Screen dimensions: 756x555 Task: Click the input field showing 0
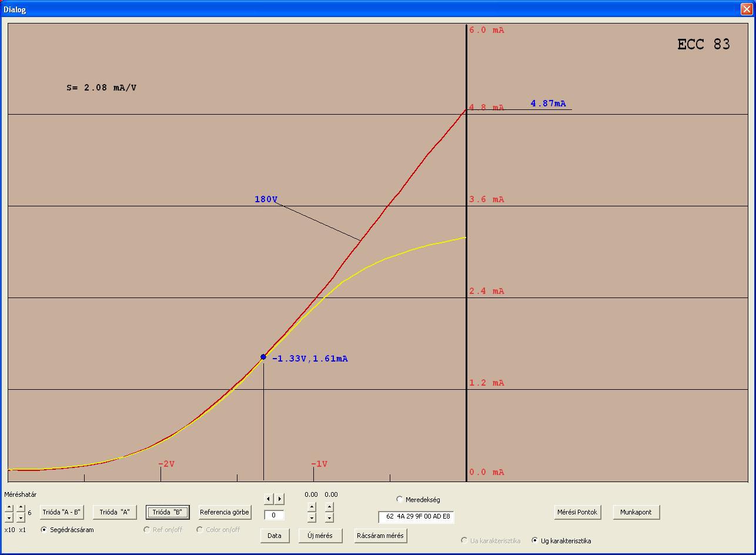[275, 515]
